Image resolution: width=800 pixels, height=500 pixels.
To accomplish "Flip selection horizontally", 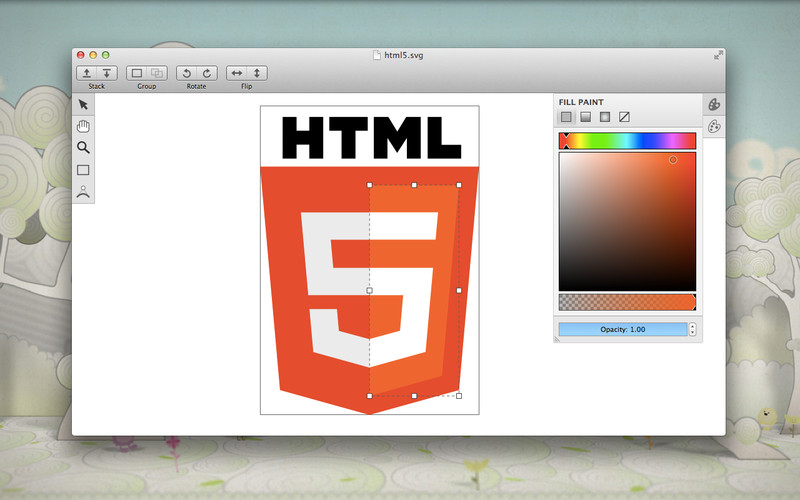I will (x=237, y=73).
